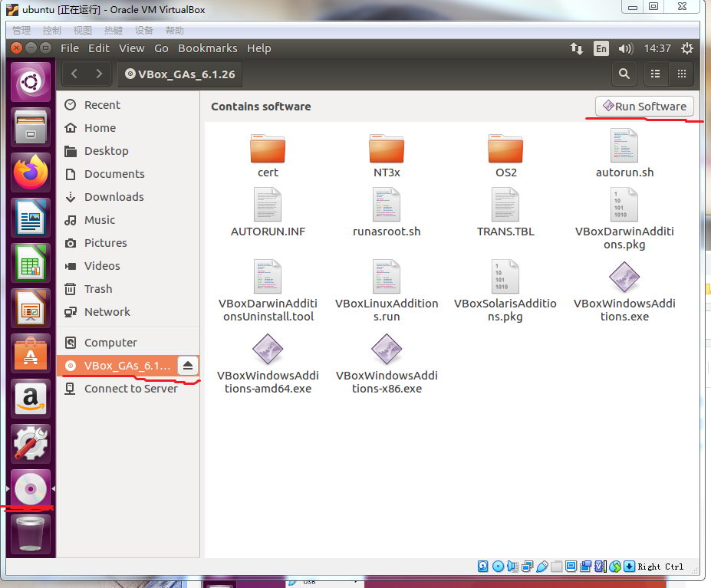Open the file search magnifier
The image size is (711, 588).
624,74
